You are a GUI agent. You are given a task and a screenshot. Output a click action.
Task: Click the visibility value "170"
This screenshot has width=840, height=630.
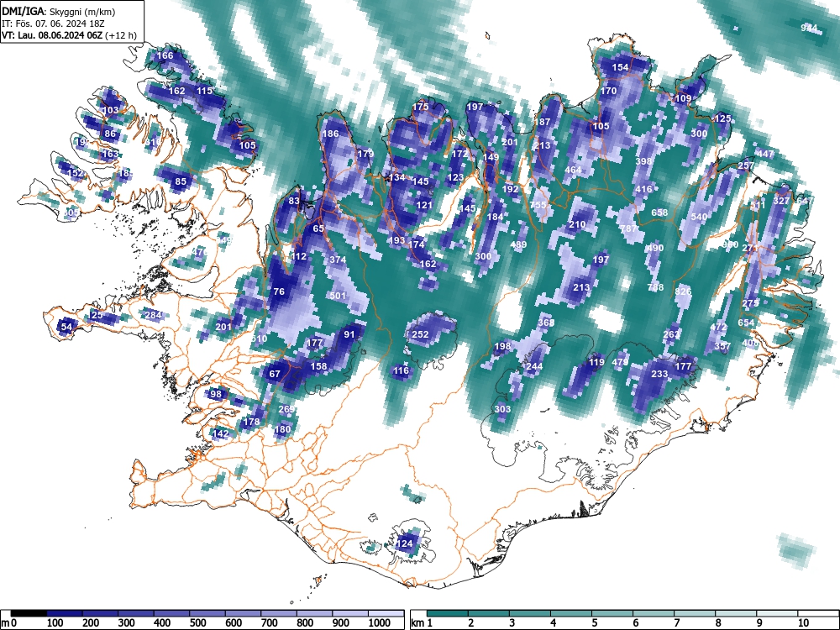point(608,91)
